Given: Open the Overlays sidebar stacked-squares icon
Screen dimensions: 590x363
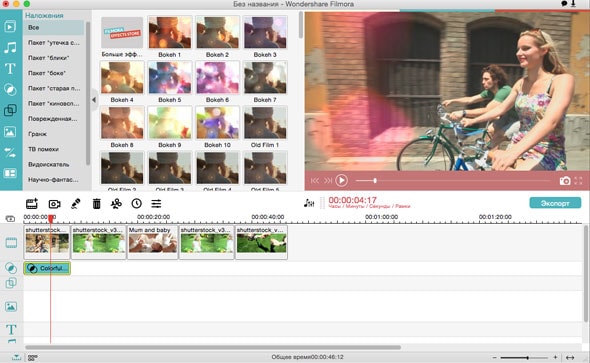Looking at the screenshot, I should (x=10, y=110).
